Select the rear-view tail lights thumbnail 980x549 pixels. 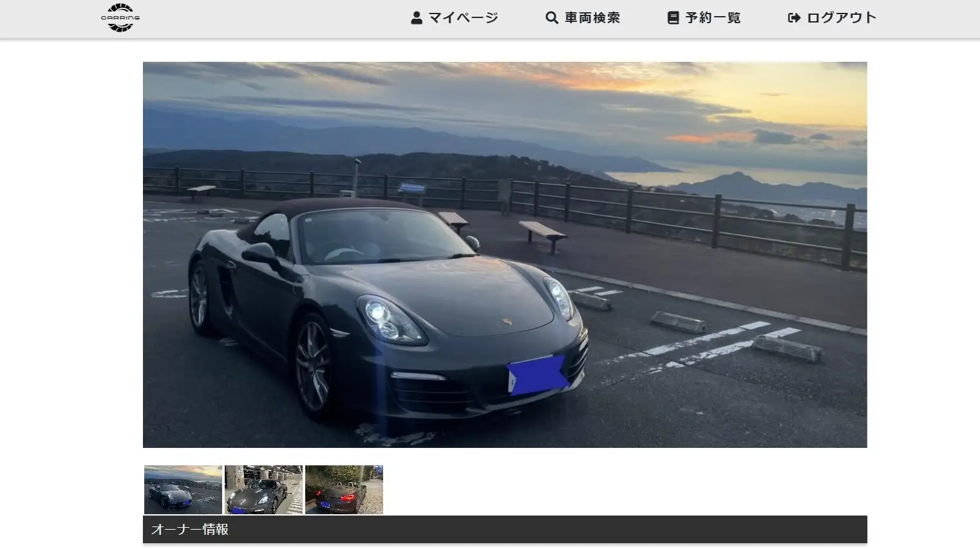coord(344,490)
